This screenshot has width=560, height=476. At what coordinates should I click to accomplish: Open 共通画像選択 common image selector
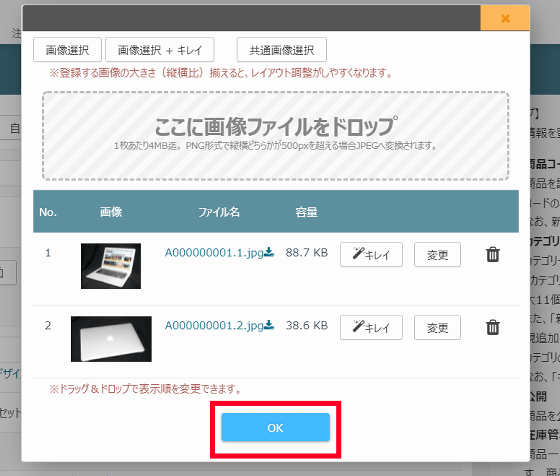(282, 50)
